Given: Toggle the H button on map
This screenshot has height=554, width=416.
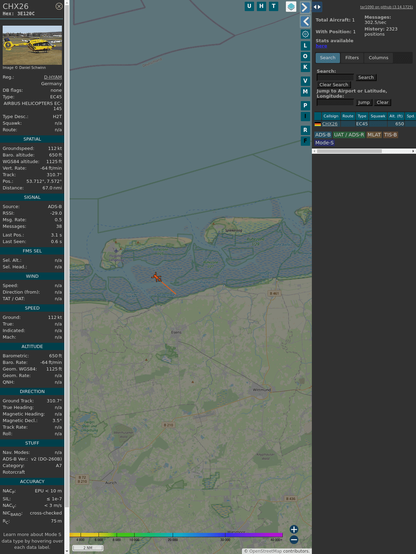Looking at the screenshot, I should click(261, 6).
